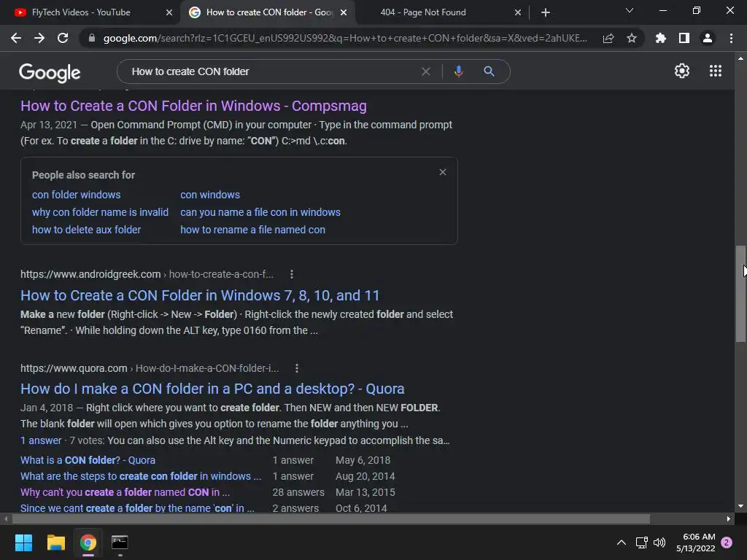Open Windows Start menu
This screenshot has width=747, height=560.
point(23,542)
